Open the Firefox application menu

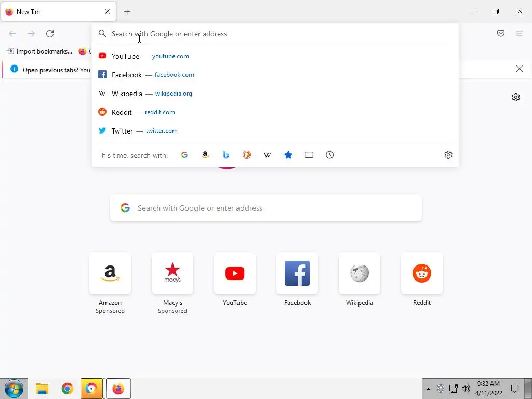tap(520, 33)
